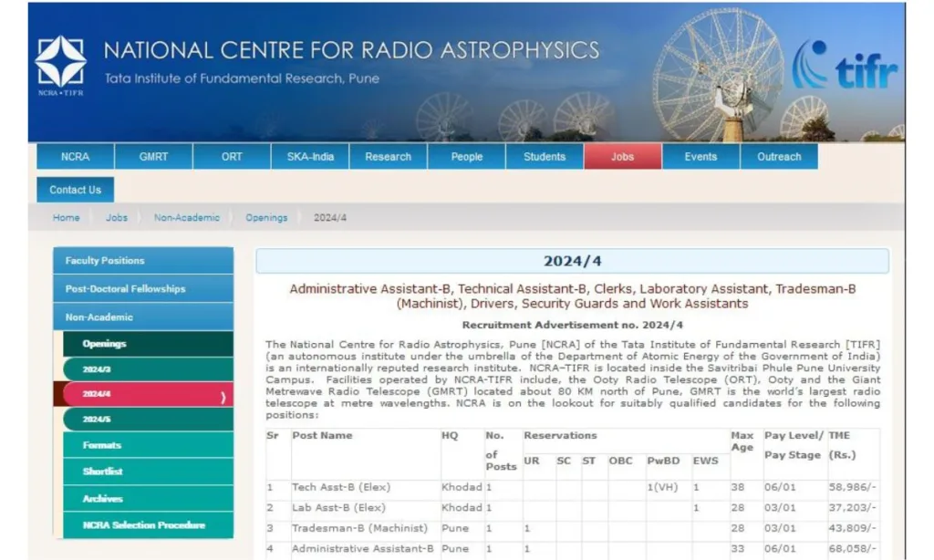Click the highlighted Jobs tab
The width and height of the screenshot is (934, 560).
tap(622, 157)
